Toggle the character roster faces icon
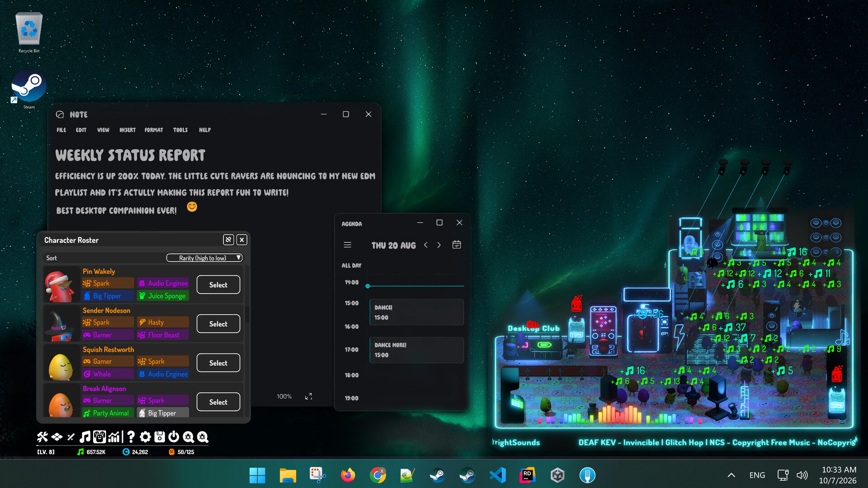 click(x=99, y=436)
